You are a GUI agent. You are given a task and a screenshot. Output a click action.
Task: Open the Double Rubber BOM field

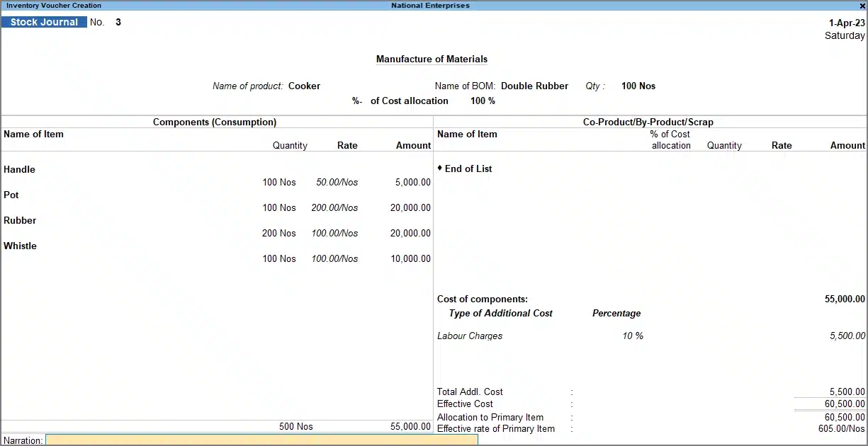coord(534,86)
